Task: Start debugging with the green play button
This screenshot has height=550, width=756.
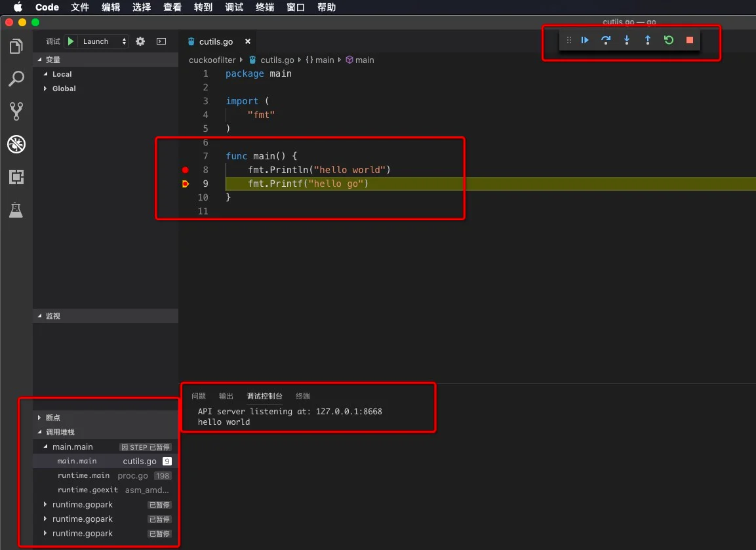Action: (x=71, y=41)
